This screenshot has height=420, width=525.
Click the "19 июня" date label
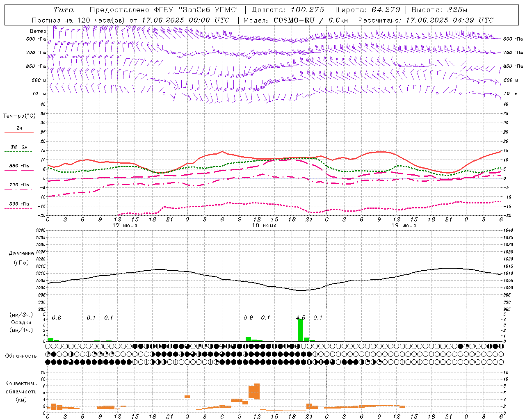(x=404, y=225)
